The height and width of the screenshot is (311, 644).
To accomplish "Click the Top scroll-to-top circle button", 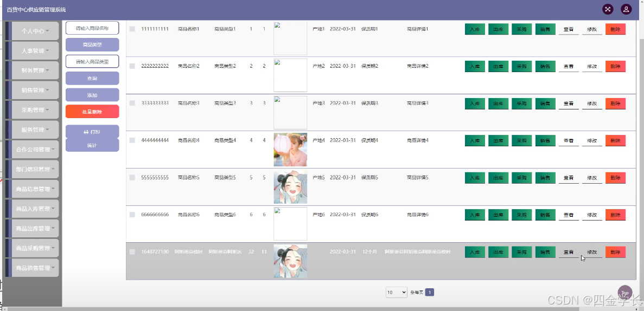I will pyautogui.click(x=625, y=293).
